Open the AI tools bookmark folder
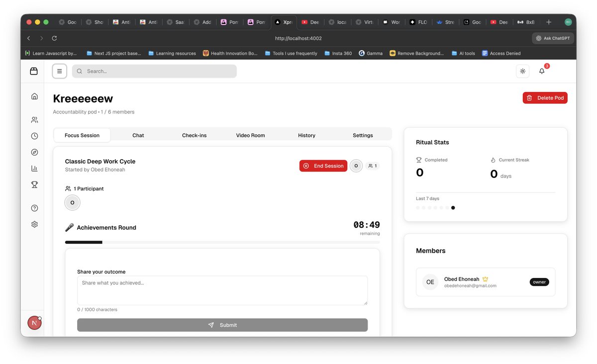The image size is (597, 364). [463, 53]
